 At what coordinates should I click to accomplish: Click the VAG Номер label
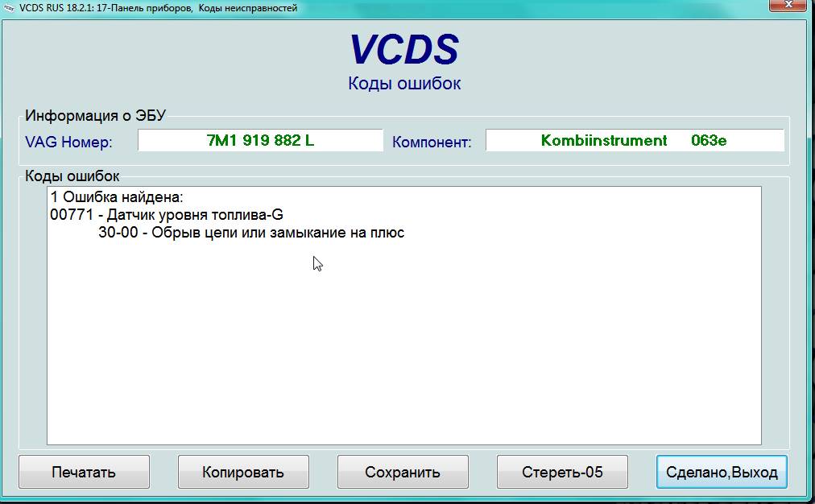point(69,143)
